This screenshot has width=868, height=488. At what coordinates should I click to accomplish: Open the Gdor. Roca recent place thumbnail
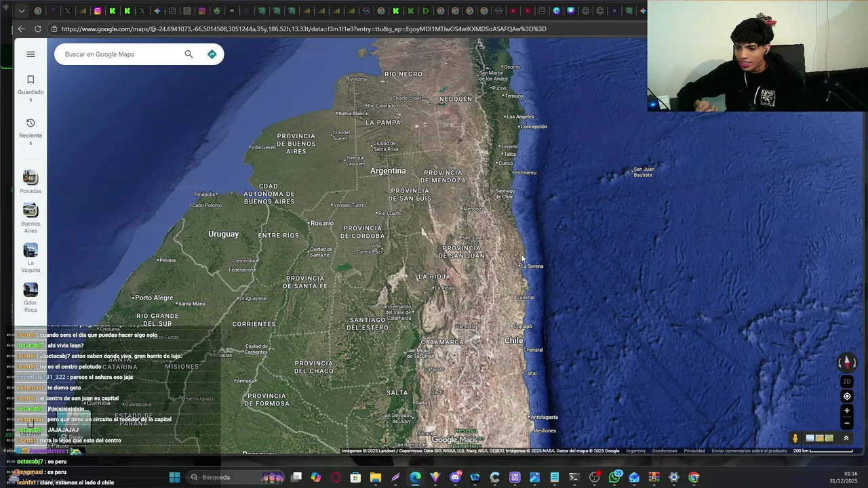coord(31,289)
